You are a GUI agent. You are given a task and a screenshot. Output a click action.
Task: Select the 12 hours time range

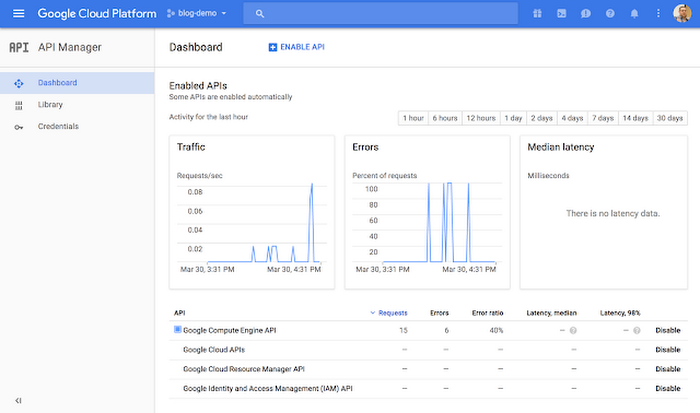tap(481, 118)
